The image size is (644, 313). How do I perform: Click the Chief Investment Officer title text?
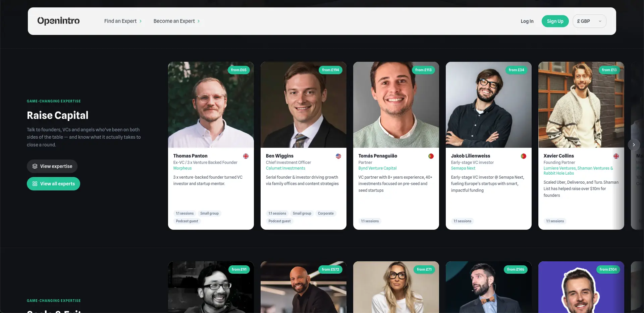[x=288, y=163]
